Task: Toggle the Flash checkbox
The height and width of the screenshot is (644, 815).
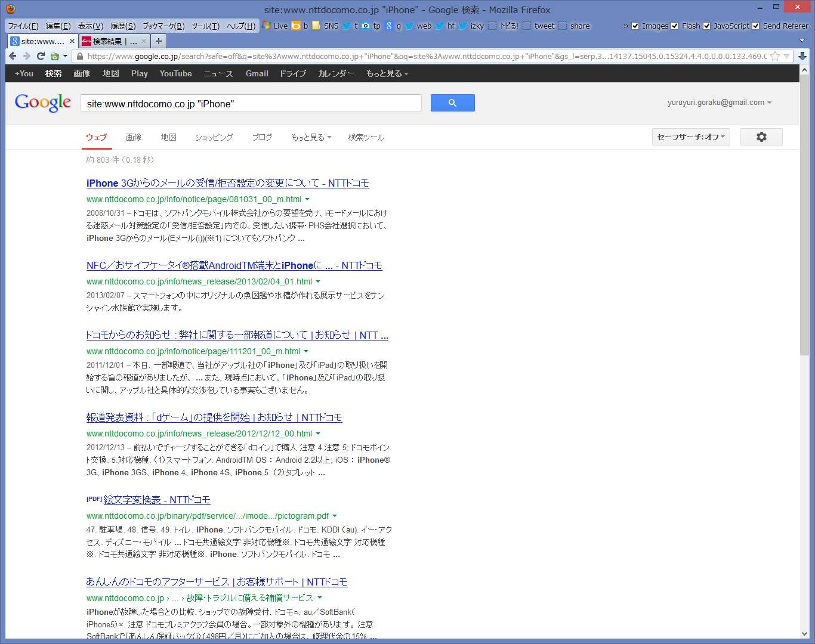Action: (x=675, y=26)
